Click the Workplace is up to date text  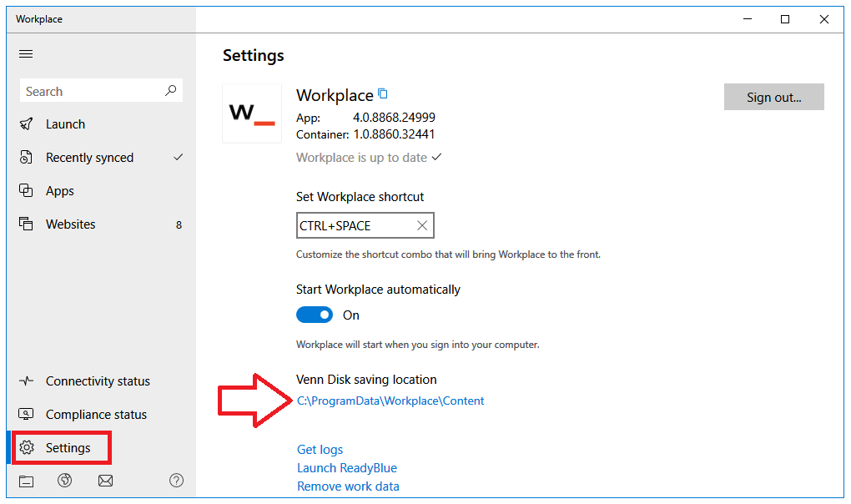pos(361,158)
